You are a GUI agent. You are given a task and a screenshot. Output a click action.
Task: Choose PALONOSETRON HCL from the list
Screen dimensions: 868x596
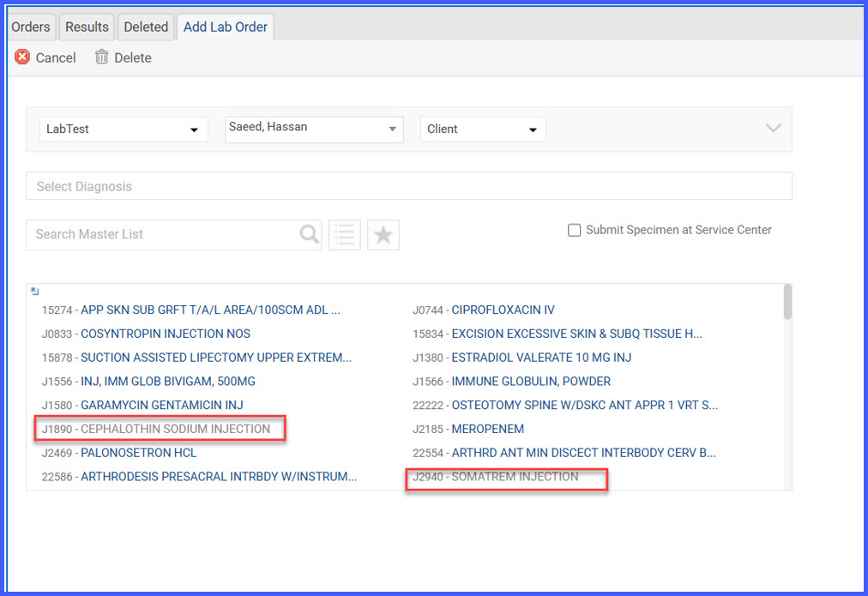(x=138, y=453)
